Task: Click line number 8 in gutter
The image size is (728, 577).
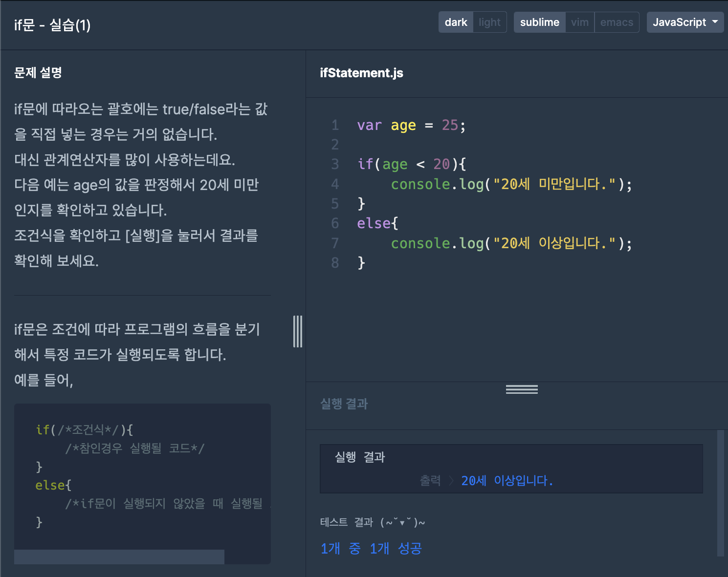Action: coord(335,263)
